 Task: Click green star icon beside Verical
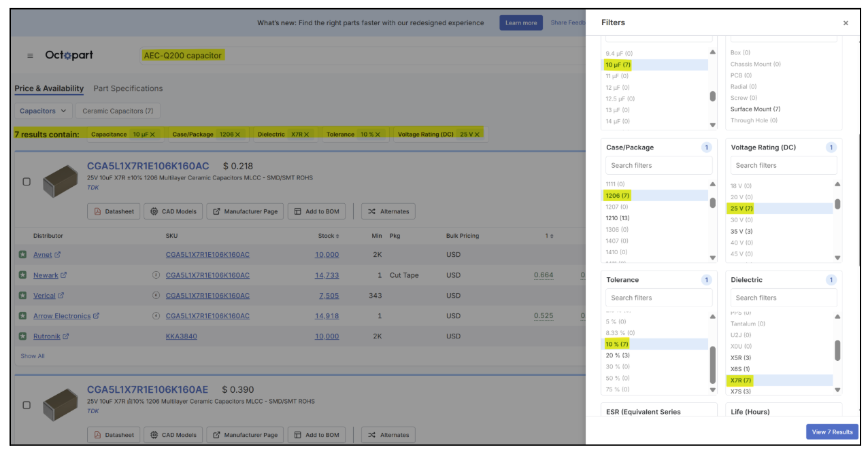23,296
